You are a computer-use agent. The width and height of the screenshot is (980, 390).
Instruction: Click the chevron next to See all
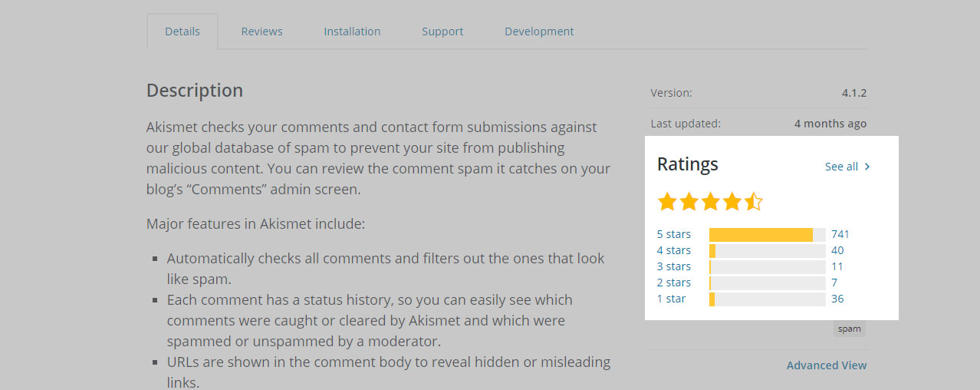click(x=867, y=167)
